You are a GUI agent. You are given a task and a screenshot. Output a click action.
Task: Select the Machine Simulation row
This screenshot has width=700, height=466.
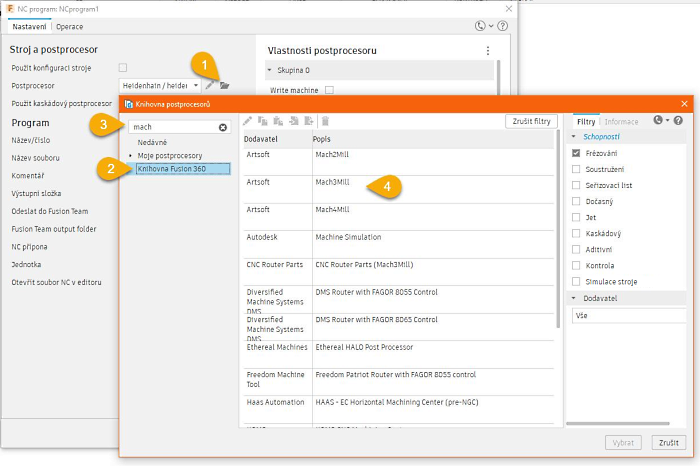point(398,245)
